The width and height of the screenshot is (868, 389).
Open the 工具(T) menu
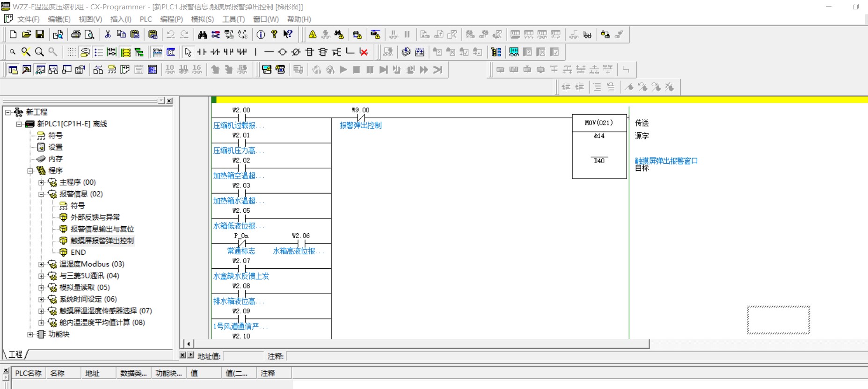click(233, 19)
